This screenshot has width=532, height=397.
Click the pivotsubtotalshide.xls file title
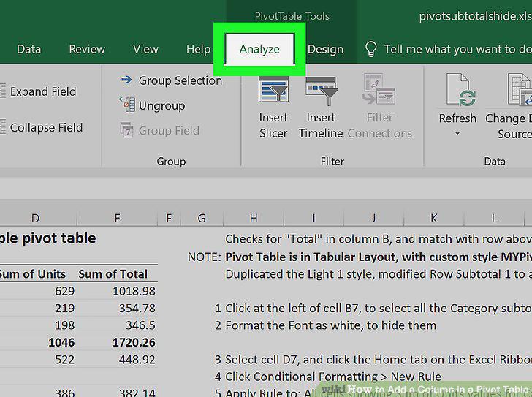pos(475,16)
